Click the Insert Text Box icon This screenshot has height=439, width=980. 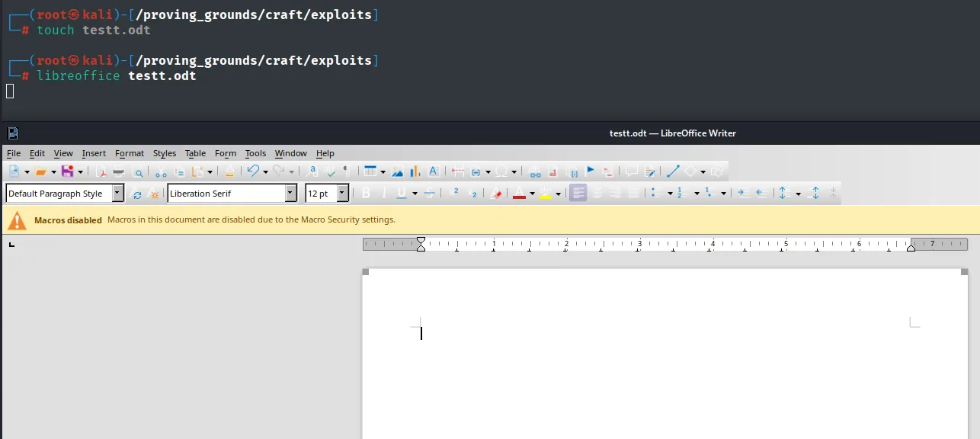coord(434,171)
